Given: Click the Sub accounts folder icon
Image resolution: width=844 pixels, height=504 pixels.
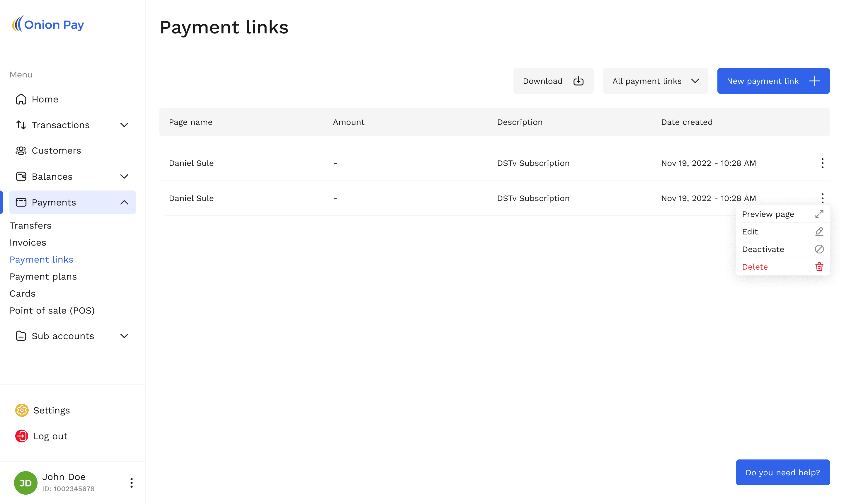Looking at the screenshot, I should tap(21, 336).
